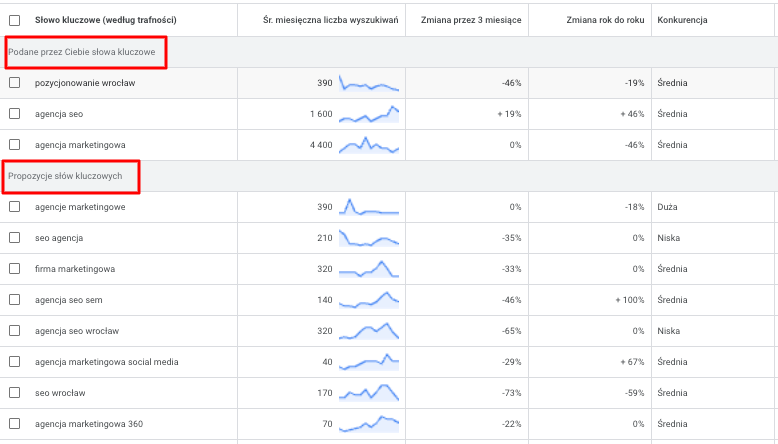Click 'Duża' competition value for 'agencje marketingowe'
Image resolution: width=778 pixels, height=444 pixels.
[667, 207]
